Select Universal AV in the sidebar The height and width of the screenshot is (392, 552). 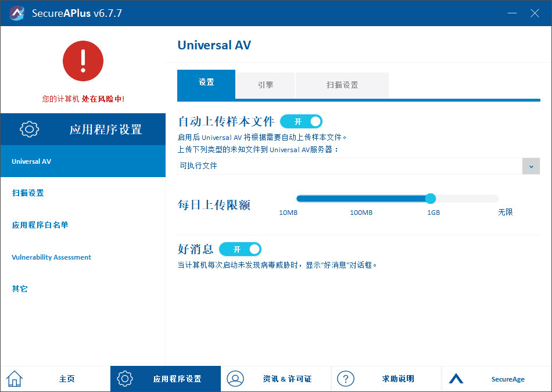pyautogui.click(x=83, y=161)
